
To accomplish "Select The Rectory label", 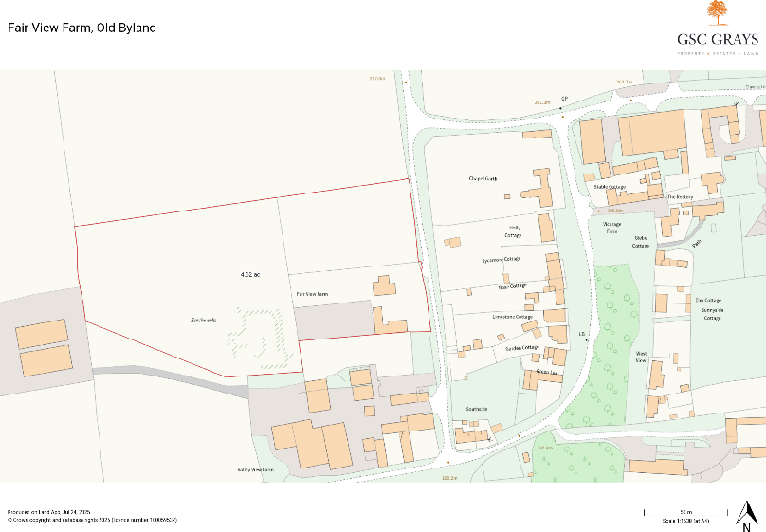I will point(680,197).
